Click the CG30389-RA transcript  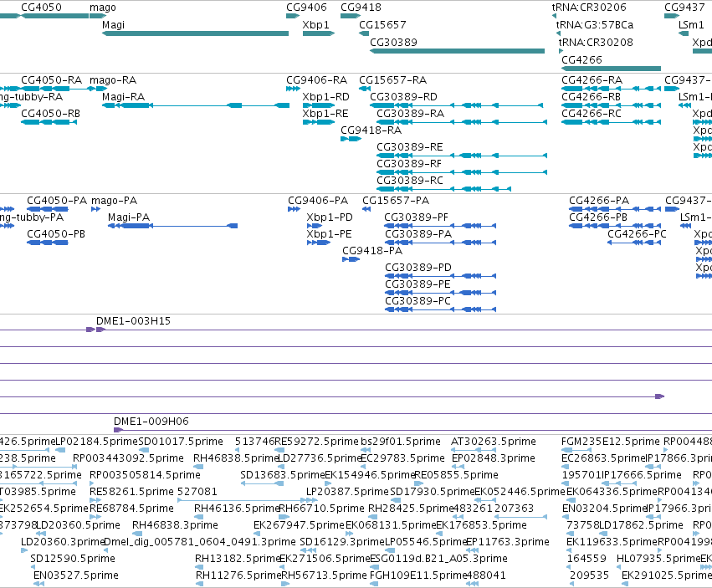pyautogui.click(x=462, y=122)
